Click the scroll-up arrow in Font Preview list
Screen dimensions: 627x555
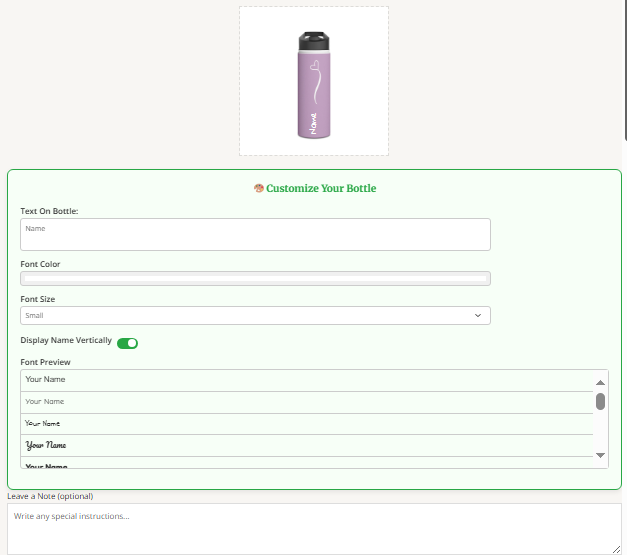(600, 382)
